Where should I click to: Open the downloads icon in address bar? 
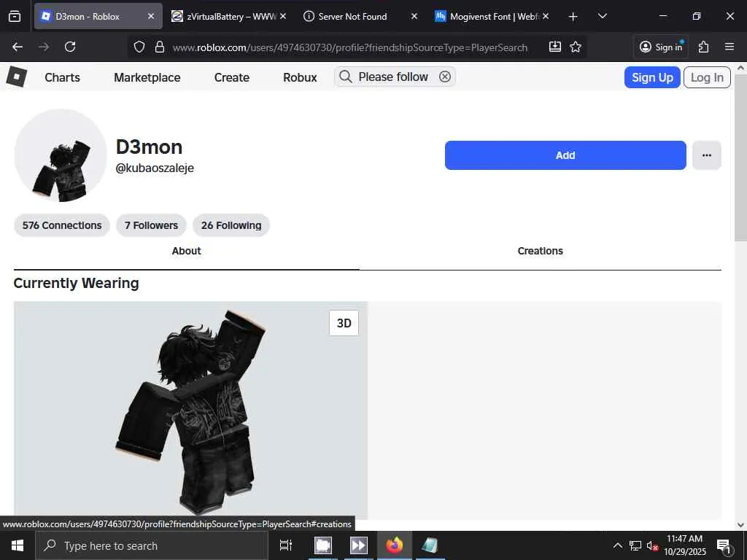point(555,47)
